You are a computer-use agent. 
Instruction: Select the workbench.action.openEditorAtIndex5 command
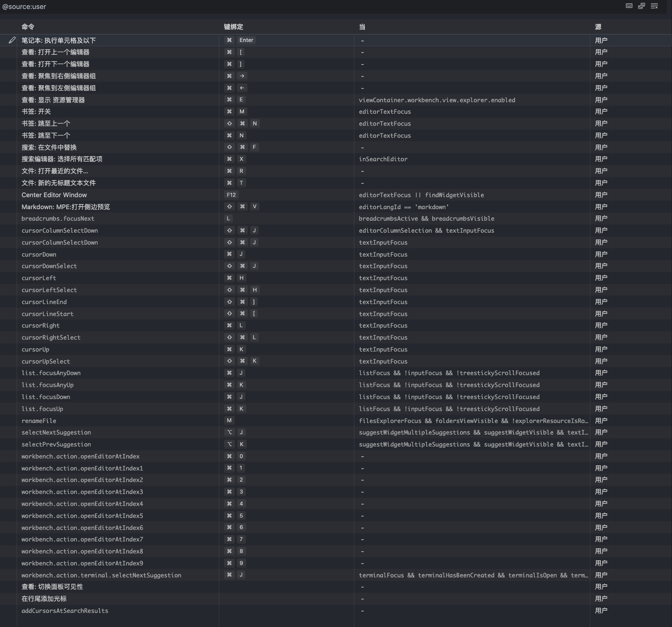[x=82, y=516]
